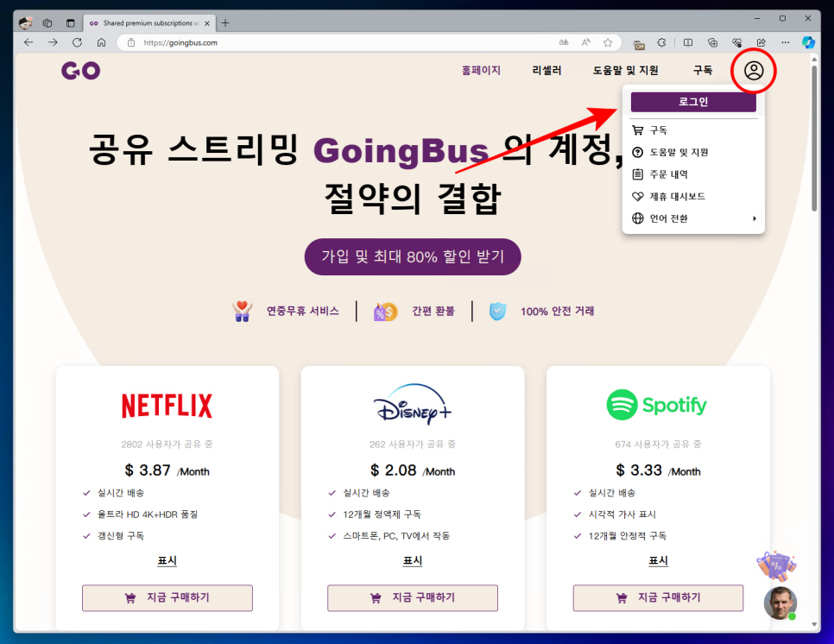Click 지금 구매하기 on Disney+ card
834x644 pixels.
(413, 597)
